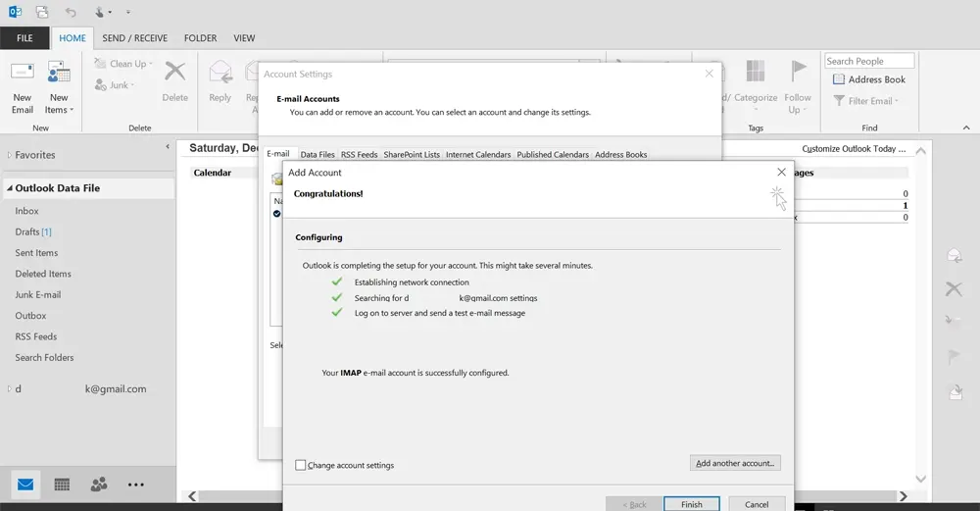Switch to the SEND / RECEIVE tab
This screenshot has height=511, width=980.
tap(135, 38)
